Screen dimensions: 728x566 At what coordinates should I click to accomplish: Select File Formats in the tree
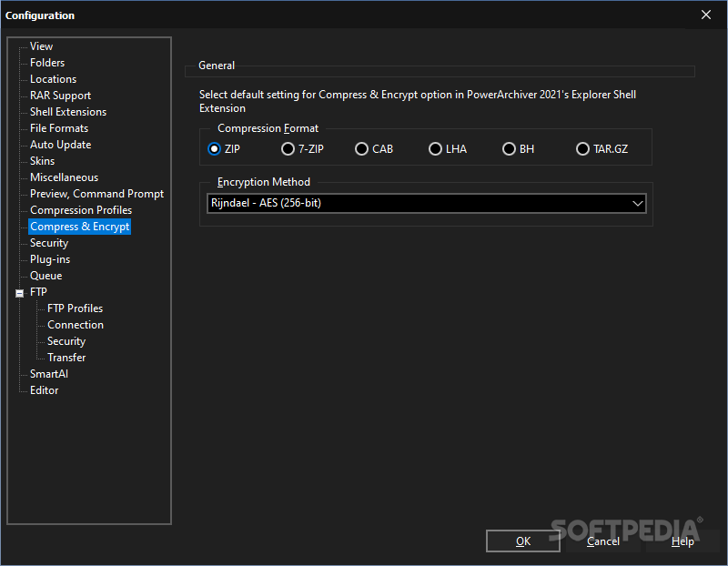click(59, 128)
